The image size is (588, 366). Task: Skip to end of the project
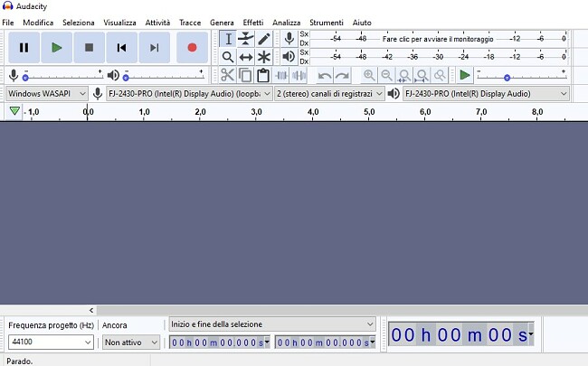click(x=154, y=48)
